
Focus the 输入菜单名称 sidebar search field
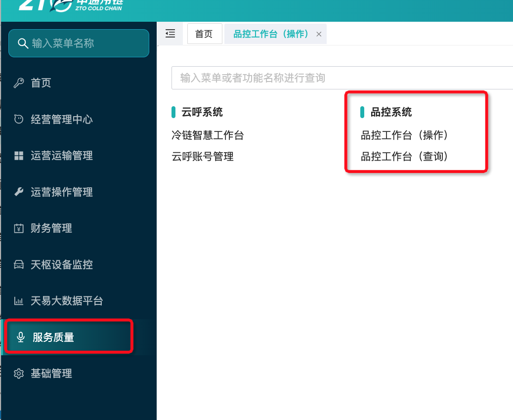79,43
